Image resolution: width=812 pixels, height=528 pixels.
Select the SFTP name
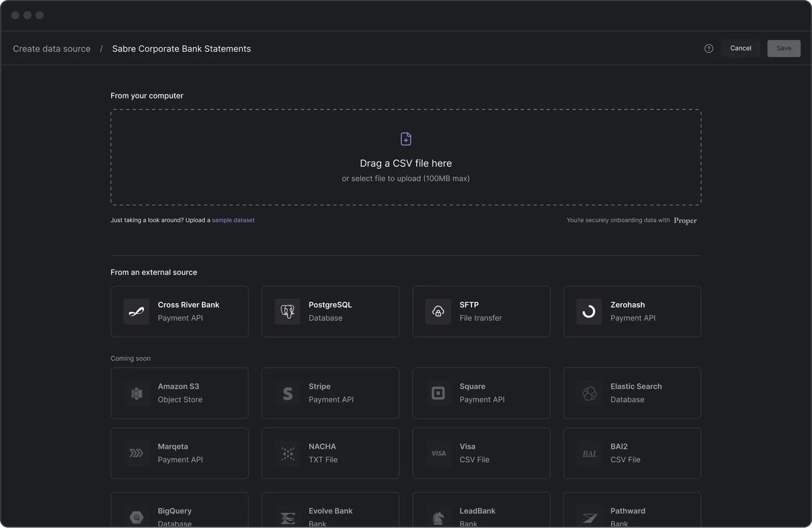469,305
